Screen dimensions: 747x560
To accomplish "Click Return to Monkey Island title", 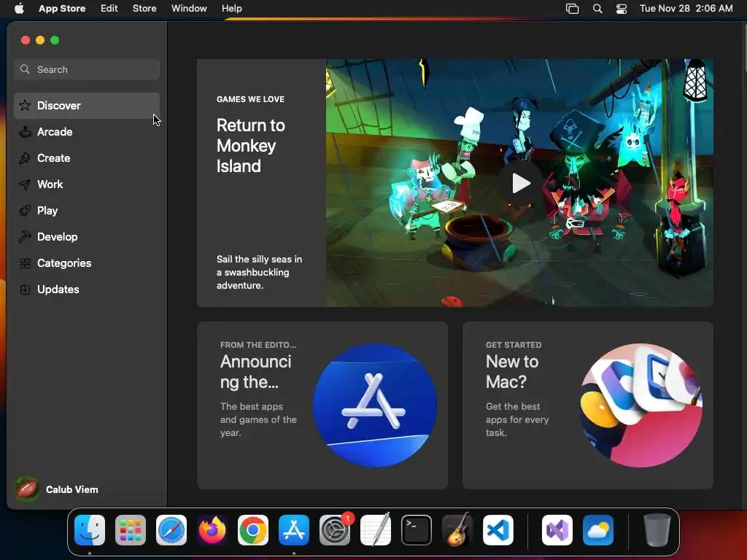I will 251,146.
